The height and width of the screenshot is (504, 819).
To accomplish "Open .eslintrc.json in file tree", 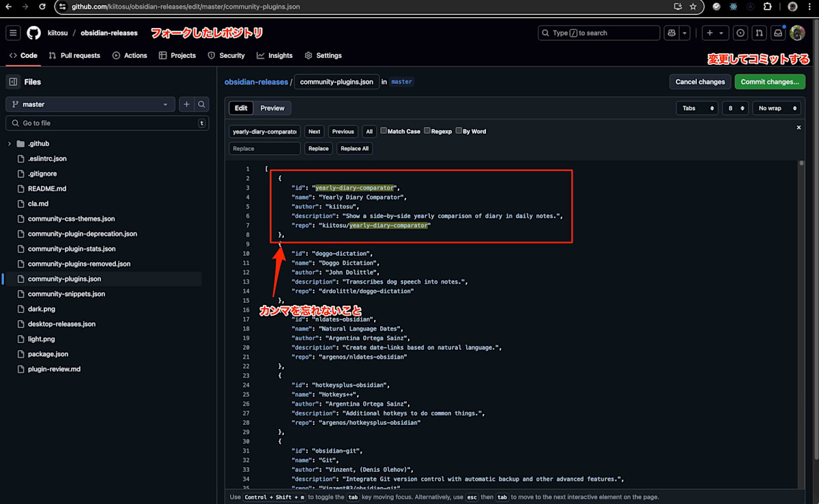I will pos(47,159).
